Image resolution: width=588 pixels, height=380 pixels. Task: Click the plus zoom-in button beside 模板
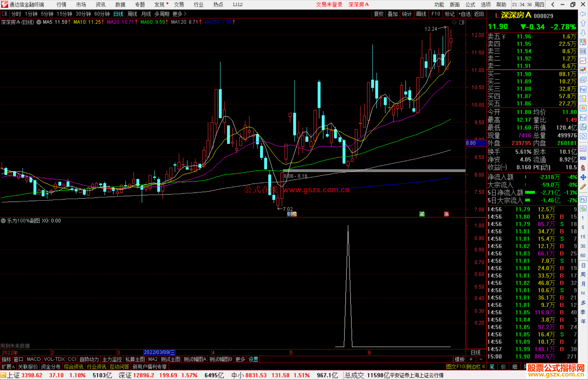[471, 359]
